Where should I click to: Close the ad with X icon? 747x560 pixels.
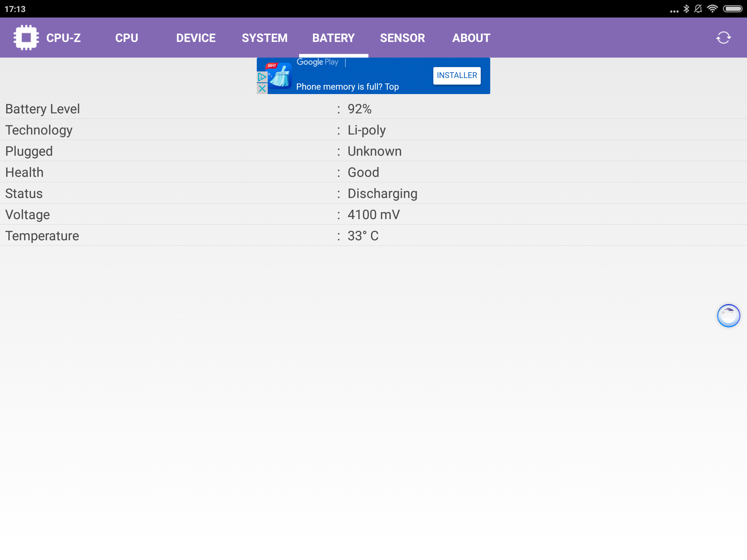click(x=262, y=89)
